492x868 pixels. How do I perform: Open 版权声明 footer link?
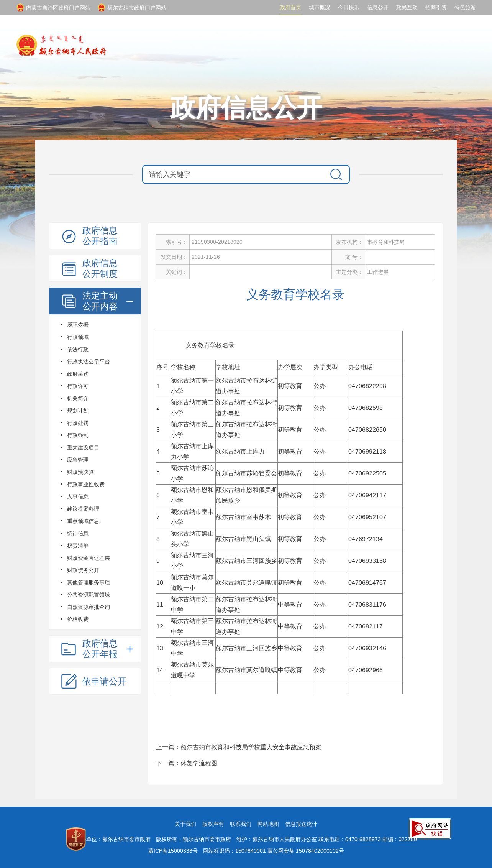pyautogui.click(x=213, y=824)
